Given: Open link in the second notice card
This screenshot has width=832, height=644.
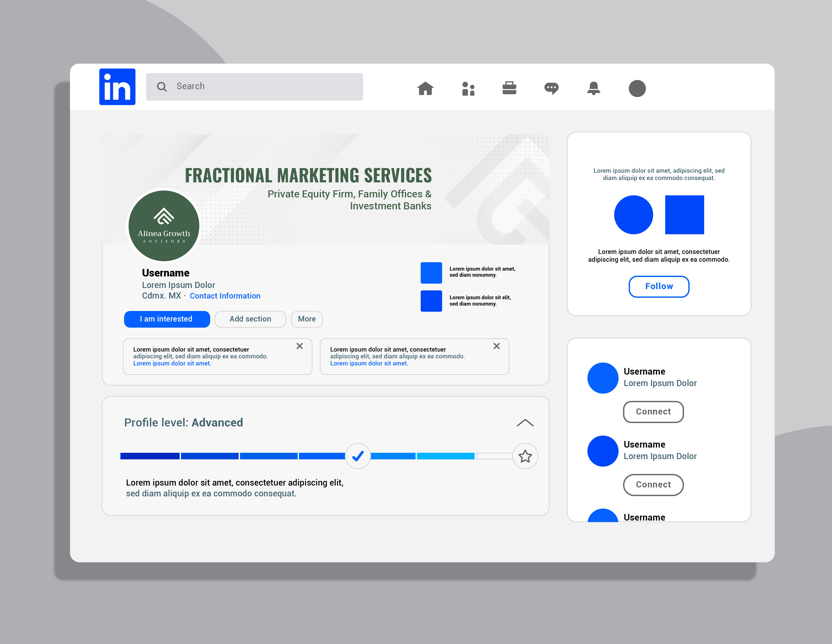Looking at the screenshot, I should [x=369, y=363].
